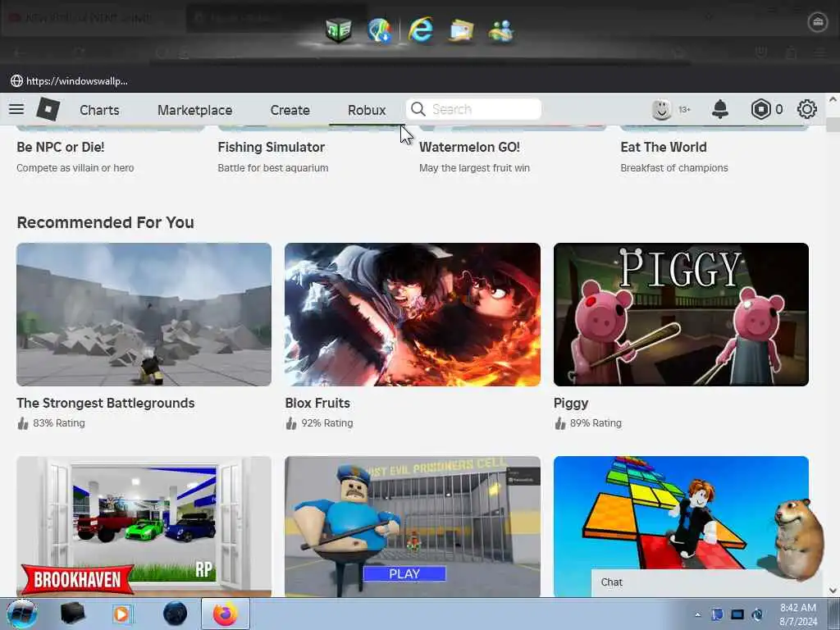Show hidden tray icons arrow
The image size is (840, 630).
pos(697,614)
